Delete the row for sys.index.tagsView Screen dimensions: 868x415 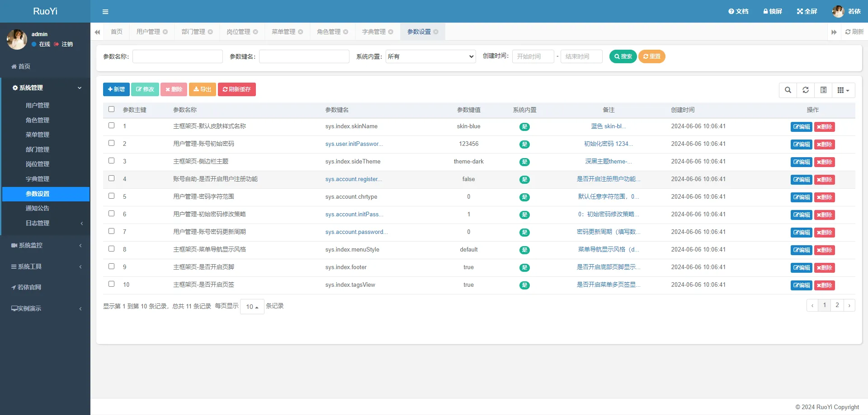[825, 285]
